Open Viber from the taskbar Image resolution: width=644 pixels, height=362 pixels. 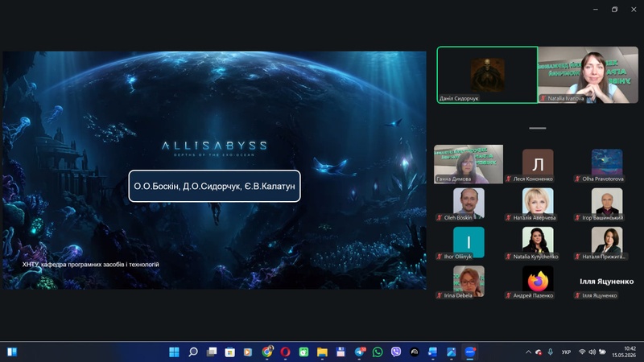(396, 352)
